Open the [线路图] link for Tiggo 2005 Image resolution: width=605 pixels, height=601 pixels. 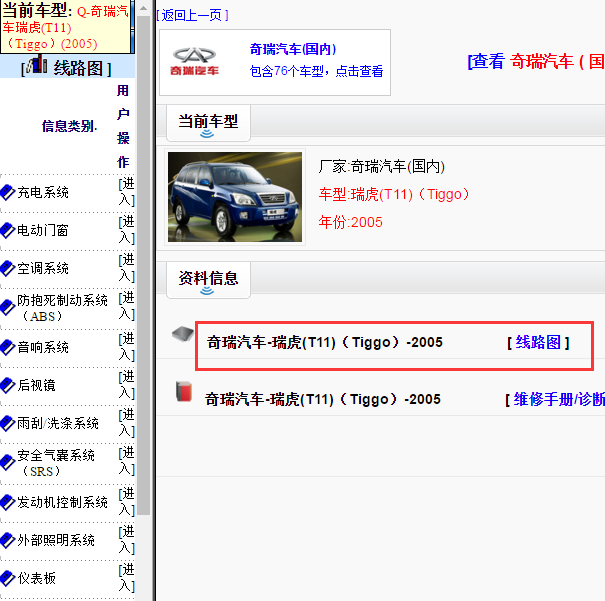click(538, 343)
